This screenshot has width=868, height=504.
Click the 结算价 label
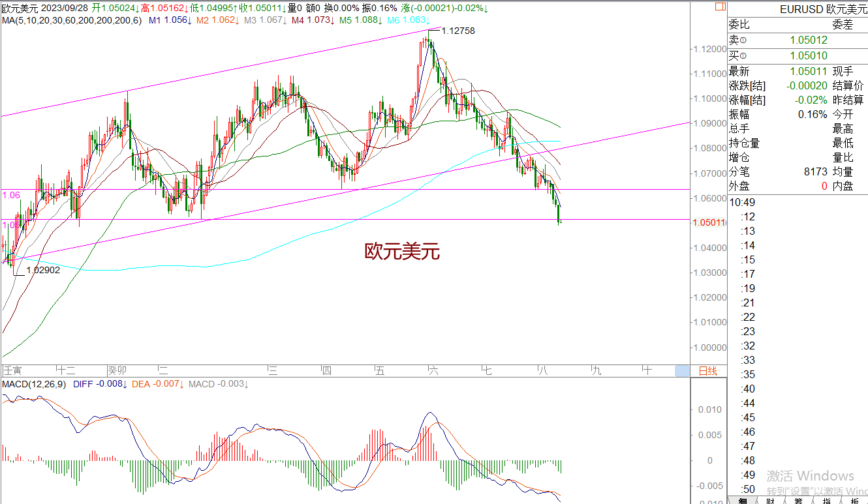click(x=848, y=86)
